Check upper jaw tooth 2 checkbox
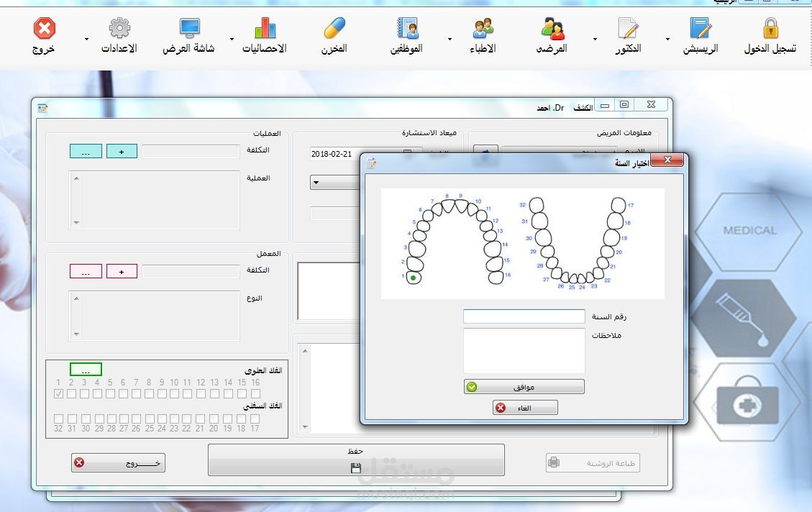 coord(71,394)
